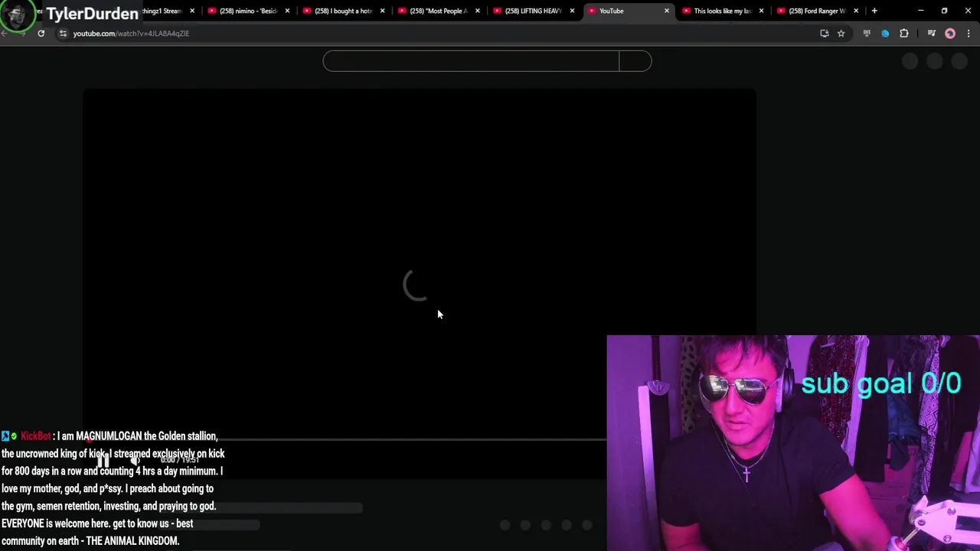Close the 'Ford Ranger W' tab

(856, 11)
